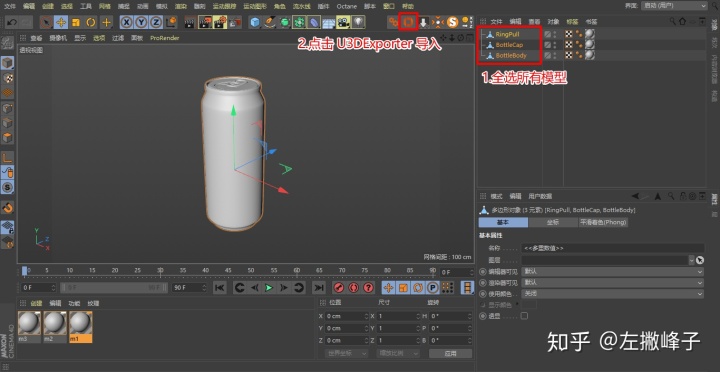
Task: Select the Rotate tool in top toolbar
Action: tap(91, 22)
